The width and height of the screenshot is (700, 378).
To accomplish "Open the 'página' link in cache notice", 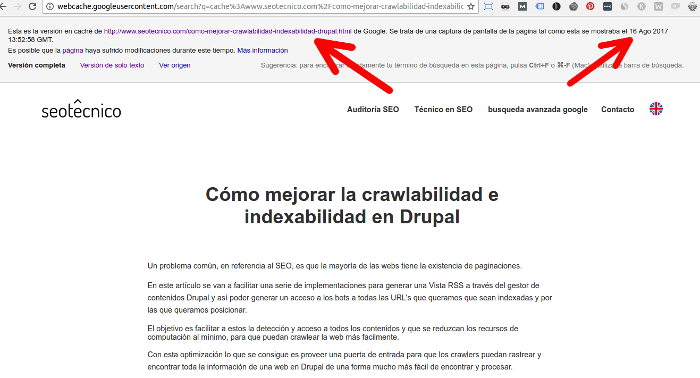I will coord(73,50).
